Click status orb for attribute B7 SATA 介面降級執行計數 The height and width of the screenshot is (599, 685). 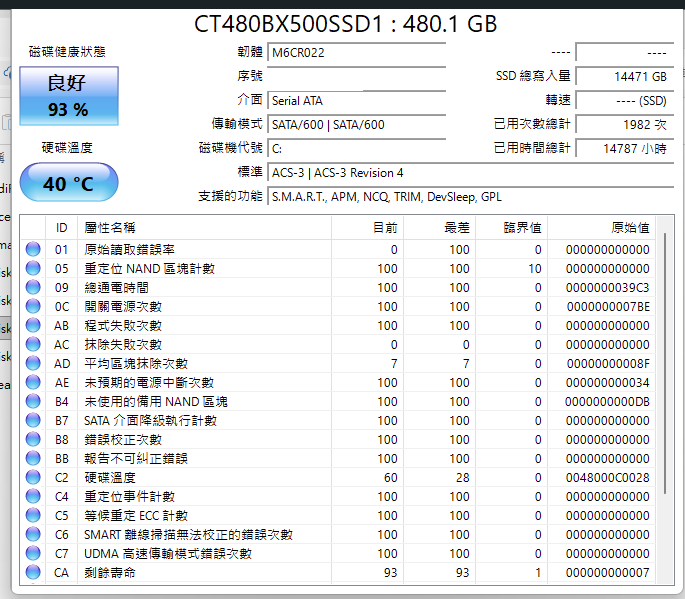coord(33,420)
